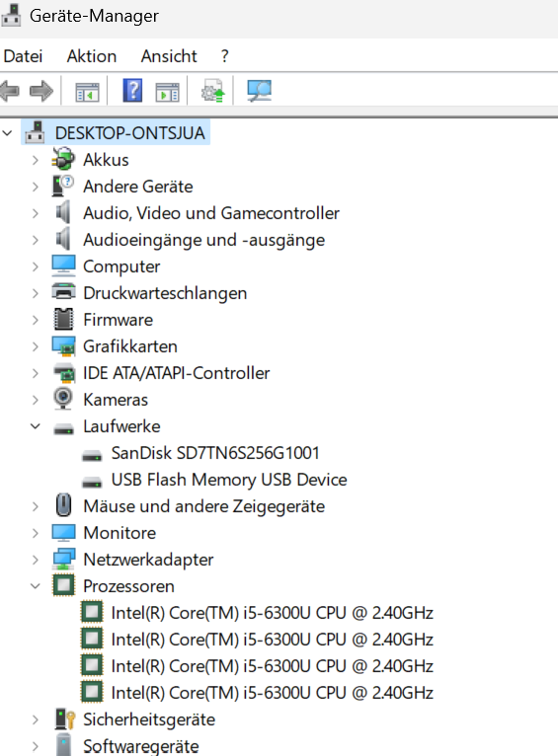Collapse the Prozessoren category
This screenshot has height=756, width=558.
tap(36, 586)
